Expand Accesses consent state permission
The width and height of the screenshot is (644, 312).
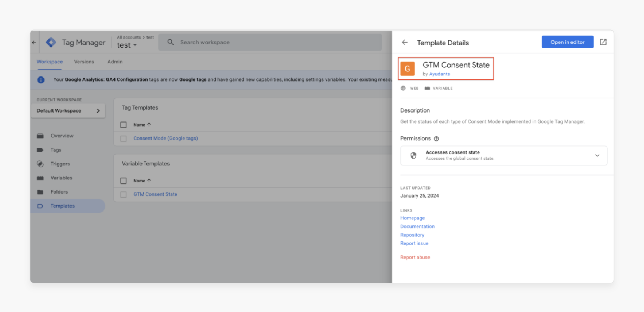(597, 155)
